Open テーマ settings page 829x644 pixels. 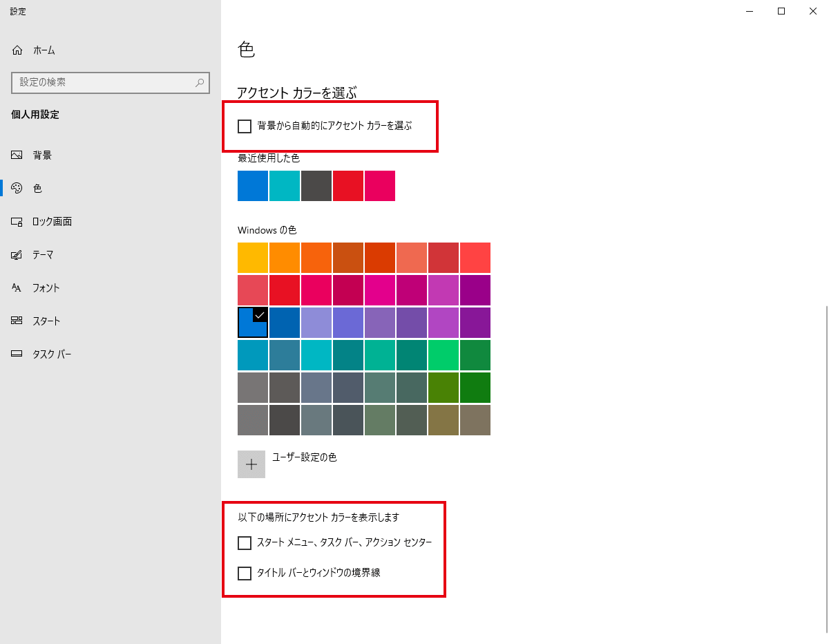coord(111,255)
